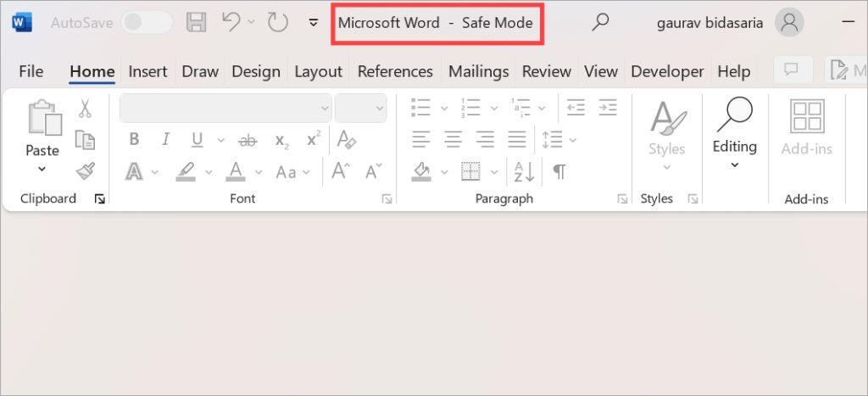Click the search magnifier in title bar
The image size is (868, 396).
point(600,22)
